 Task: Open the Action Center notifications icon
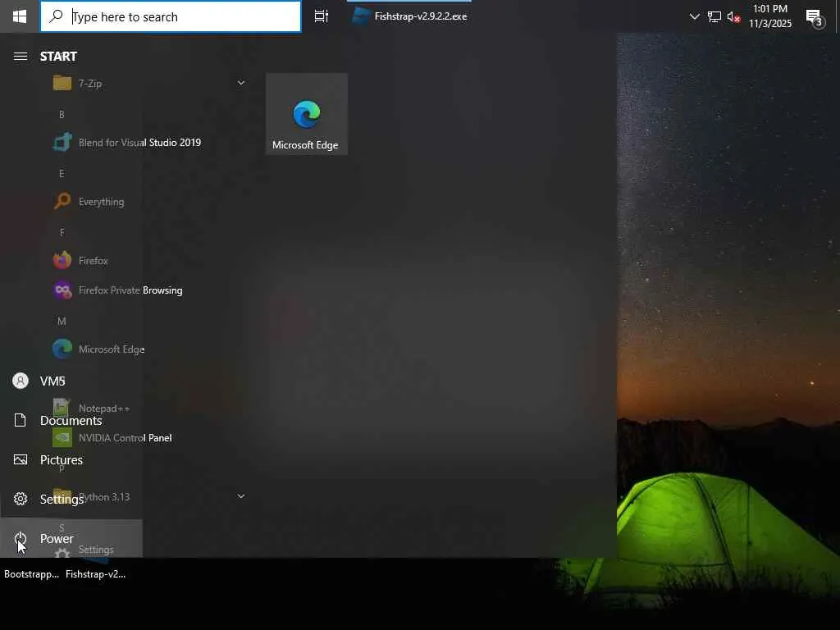815,18
